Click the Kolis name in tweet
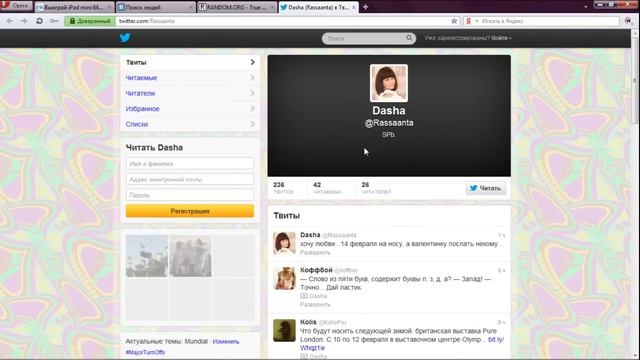Viewport: 640px width, 360px height. pos(308,322)
